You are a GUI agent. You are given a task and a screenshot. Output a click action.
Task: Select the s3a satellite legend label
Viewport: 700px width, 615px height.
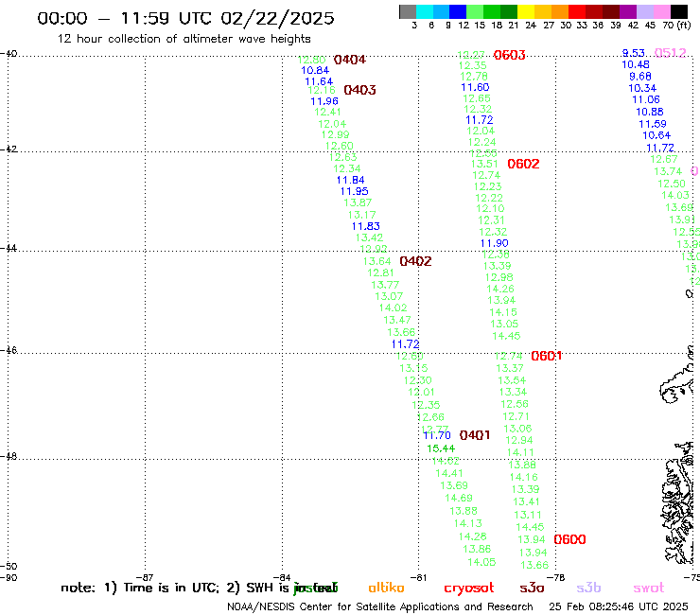point(532,588)
